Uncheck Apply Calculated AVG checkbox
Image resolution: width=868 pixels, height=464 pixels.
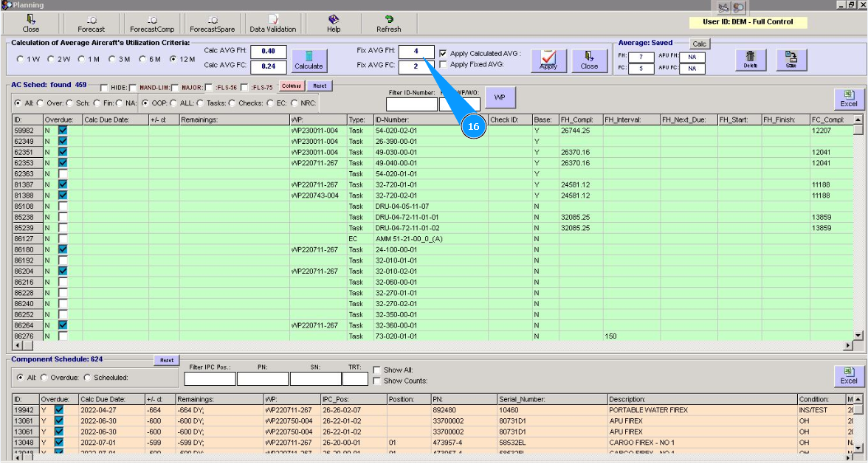(443, 54)
